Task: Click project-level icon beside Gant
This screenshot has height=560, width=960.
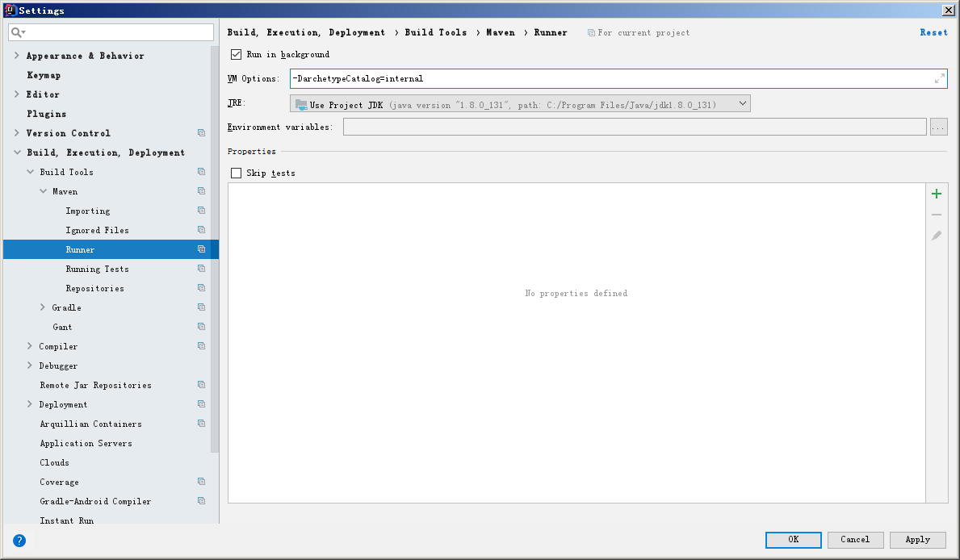Action: click(201, 327)
